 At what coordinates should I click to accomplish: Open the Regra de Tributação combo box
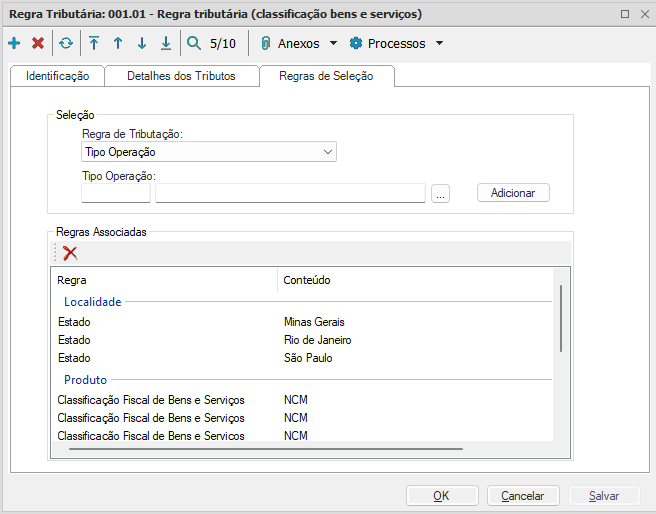(209, 152)
